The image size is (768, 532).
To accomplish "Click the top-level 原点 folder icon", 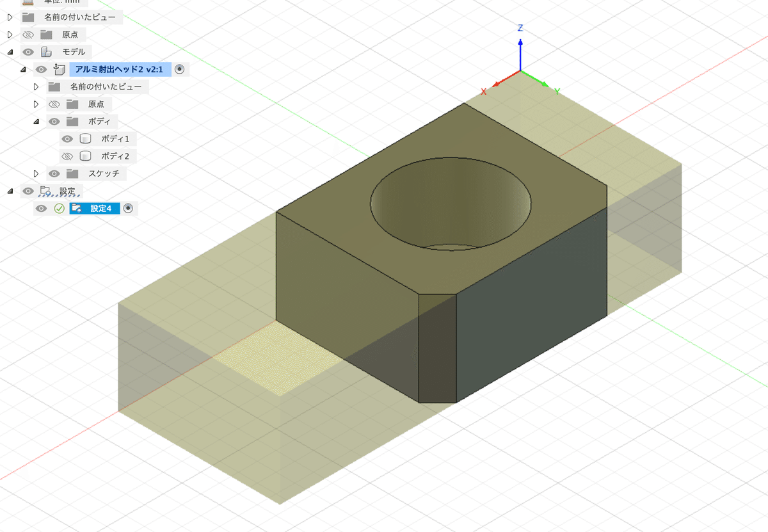I will pos(46,35).
